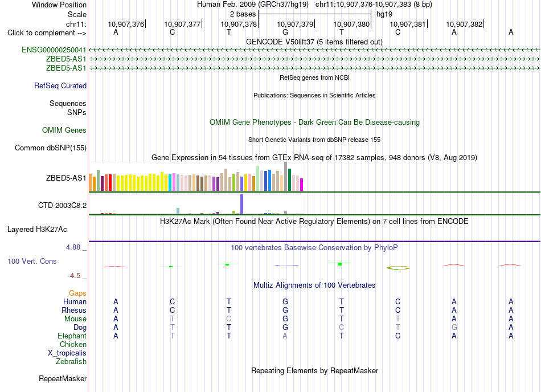Select the Rhesus species label
The width and height of the screenshot is (541, 392).
pyautogui.click(x=74, y=310)
